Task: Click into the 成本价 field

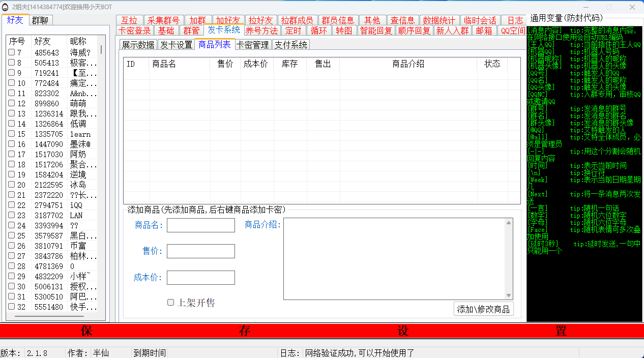Action: tap(200, 278)
